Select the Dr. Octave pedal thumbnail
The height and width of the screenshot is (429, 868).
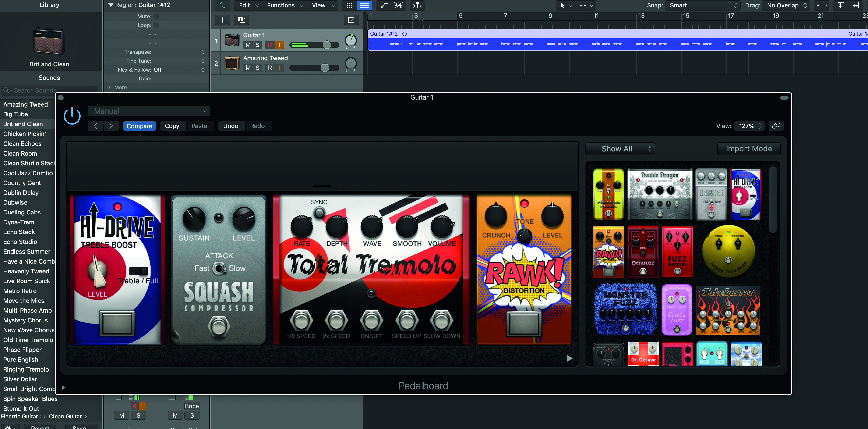(x=643, y=354)
